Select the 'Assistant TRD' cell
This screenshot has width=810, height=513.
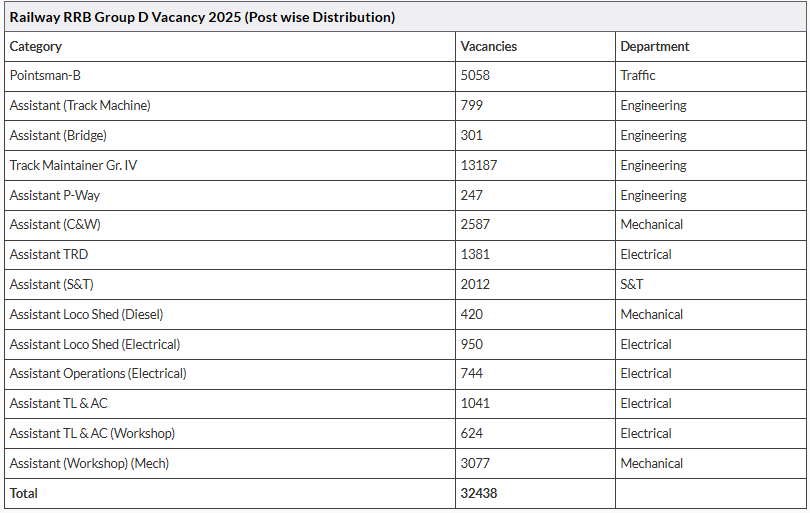[49, 254]
